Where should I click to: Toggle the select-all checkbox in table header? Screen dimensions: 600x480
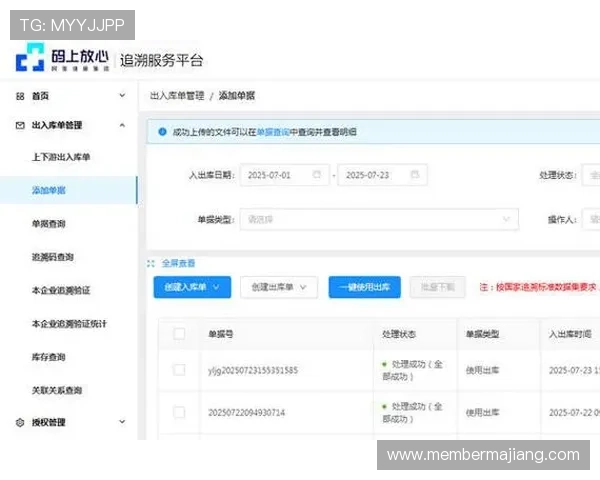click(x=179, y=334)
